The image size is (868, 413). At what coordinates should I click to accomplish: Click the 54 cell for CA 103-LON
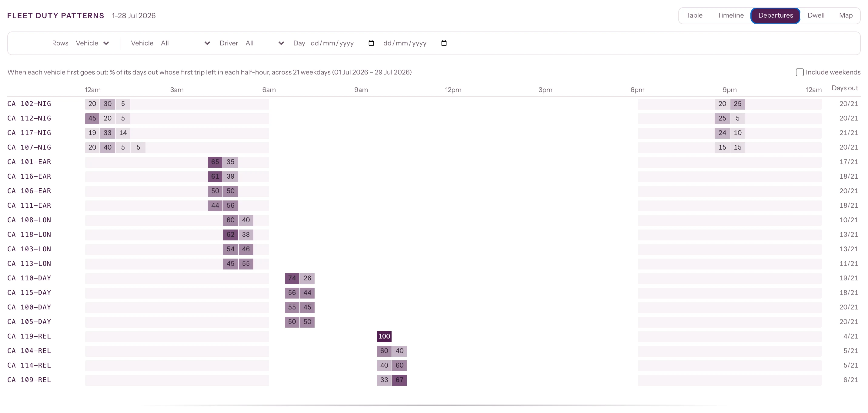coord(230,249)
